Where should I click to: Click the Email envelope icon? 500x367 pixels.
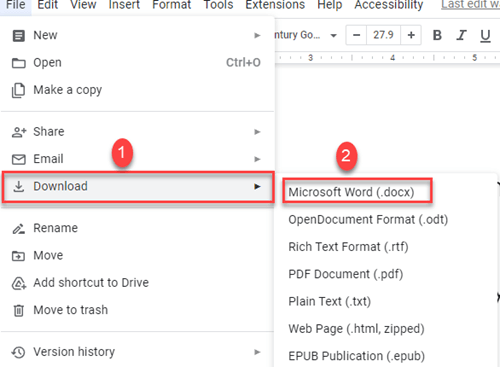pos(19,159)
